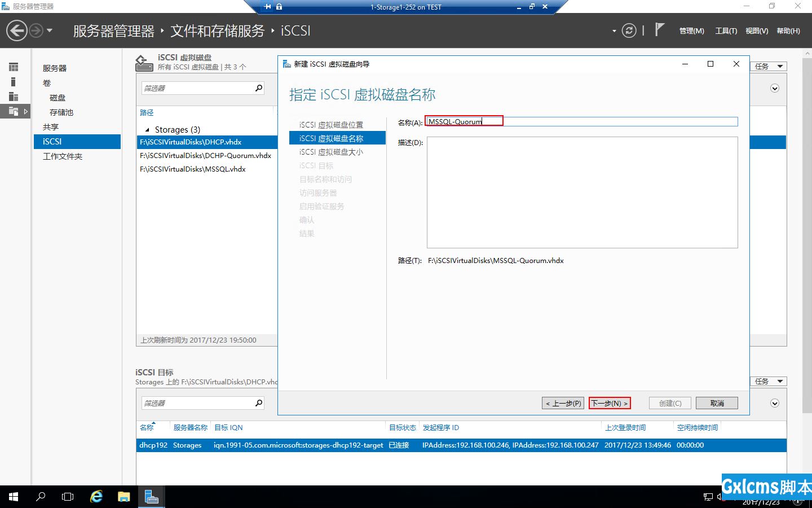
Task: Open 任务 dropdown for iSCSI virtual disks
Action: [769, 67]
